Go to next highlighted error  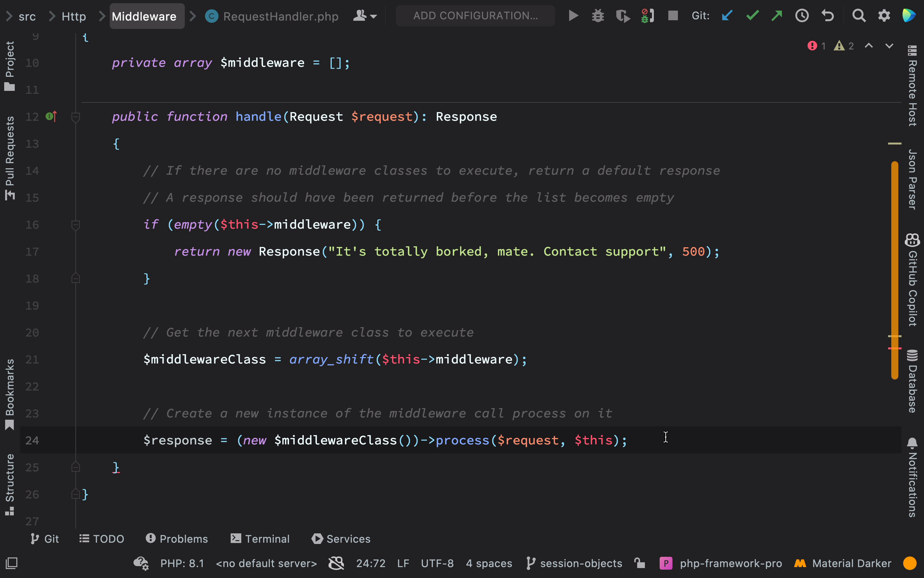(x=889, y=46)
